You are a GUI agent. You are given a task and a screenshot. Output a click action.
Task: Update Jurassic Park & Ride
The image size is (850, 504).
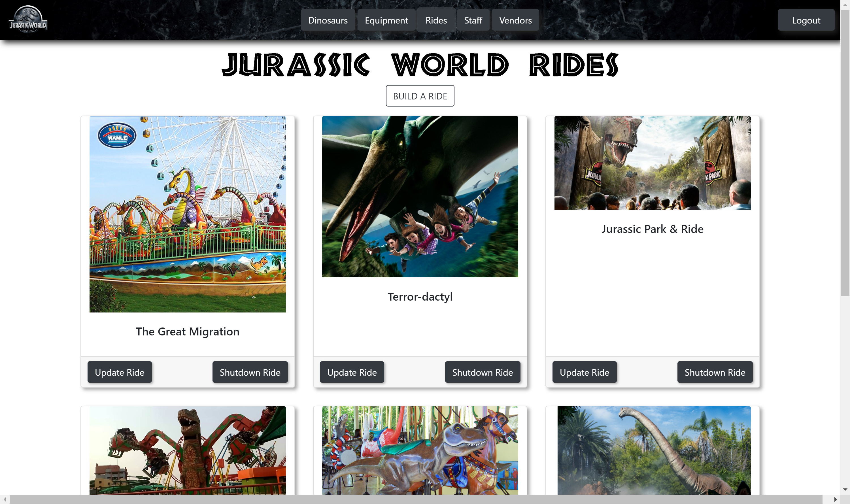[584, 372]
